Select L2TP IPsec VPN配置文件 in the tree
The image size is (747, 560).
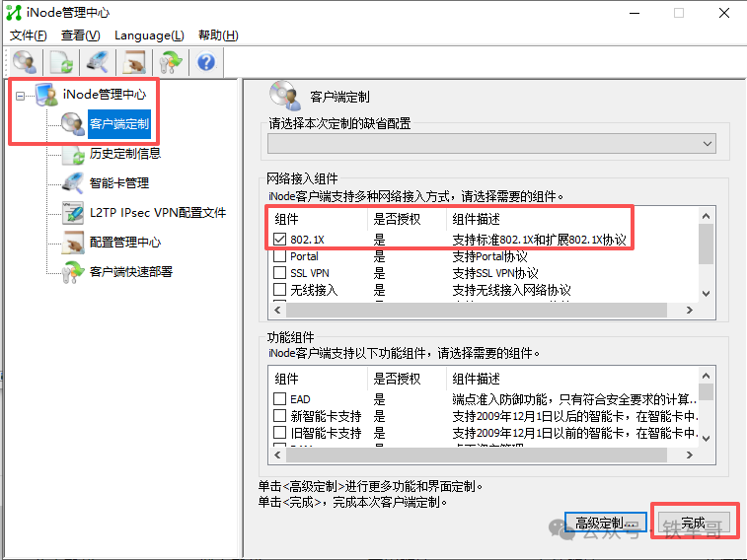pyautogui.click(x=157, y=212)
